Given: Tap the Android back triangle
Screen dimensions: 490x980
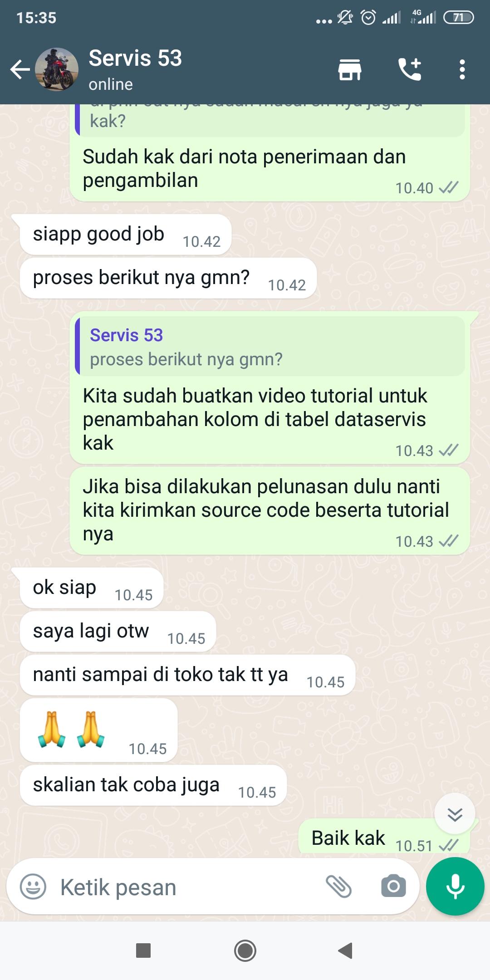Looking at the screenshot, I should [346, 951].
